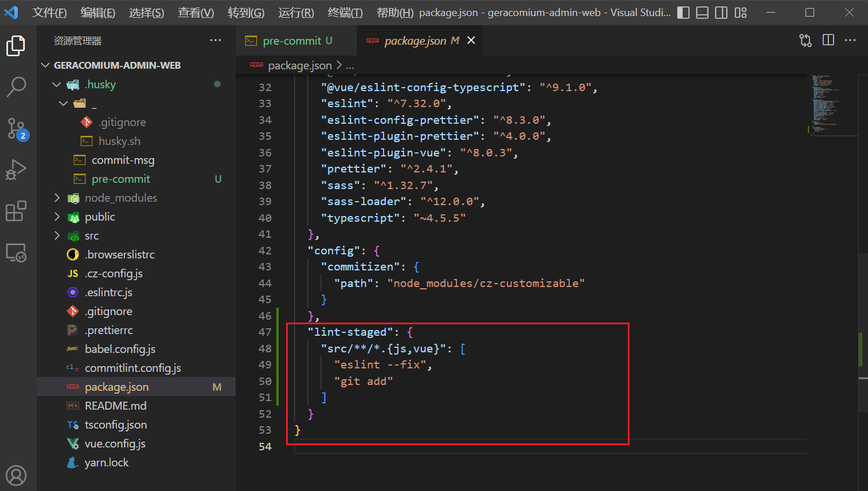Open changes compare icon in editor toolbar
Viewport: 868px width, 491px height.
pos(806,40)
